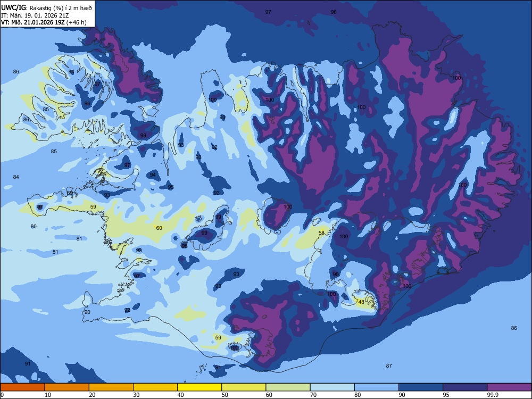Click the 0–10 dark orange legend swatch
Screen dimensions: 532x399
[x=22, y=387]
